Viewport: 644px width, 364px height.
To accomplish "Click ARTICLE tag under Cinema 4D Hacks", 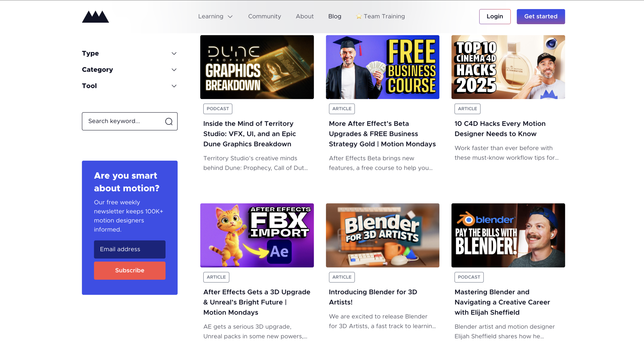I will (x=467, y=109).
